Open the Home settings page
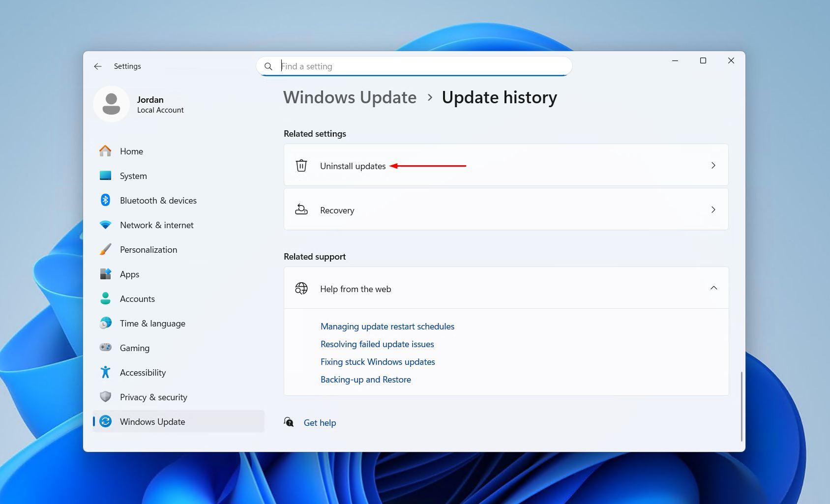 tap(178, 151)
